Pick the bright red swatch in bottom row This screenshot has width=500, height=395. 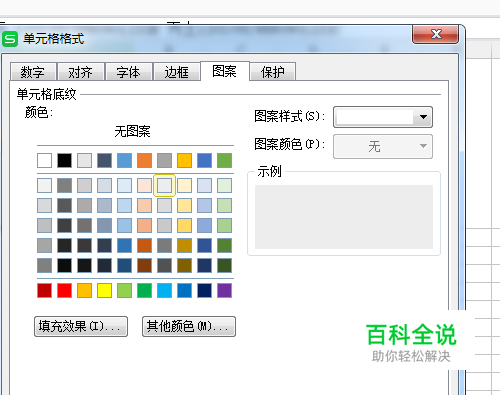[64, 290]
